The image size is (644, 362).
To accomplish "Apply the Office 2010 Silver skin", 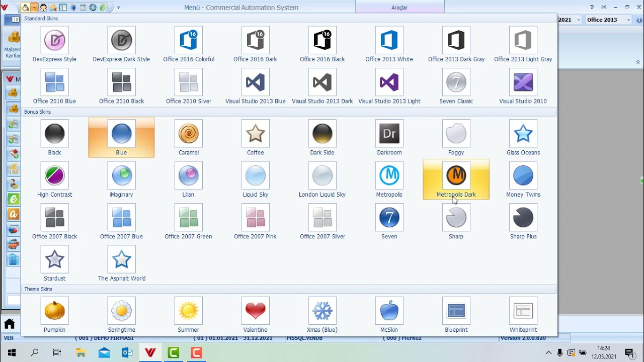I will click(188, 86).
